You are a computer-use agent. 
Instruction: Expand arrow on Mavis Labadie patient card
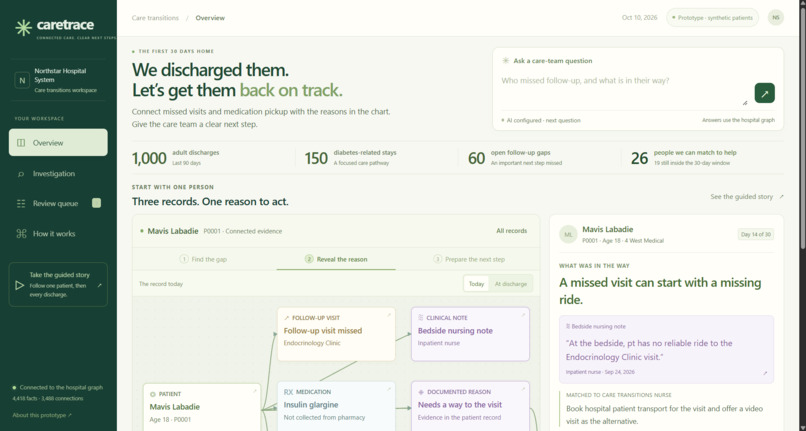(254, 391)
